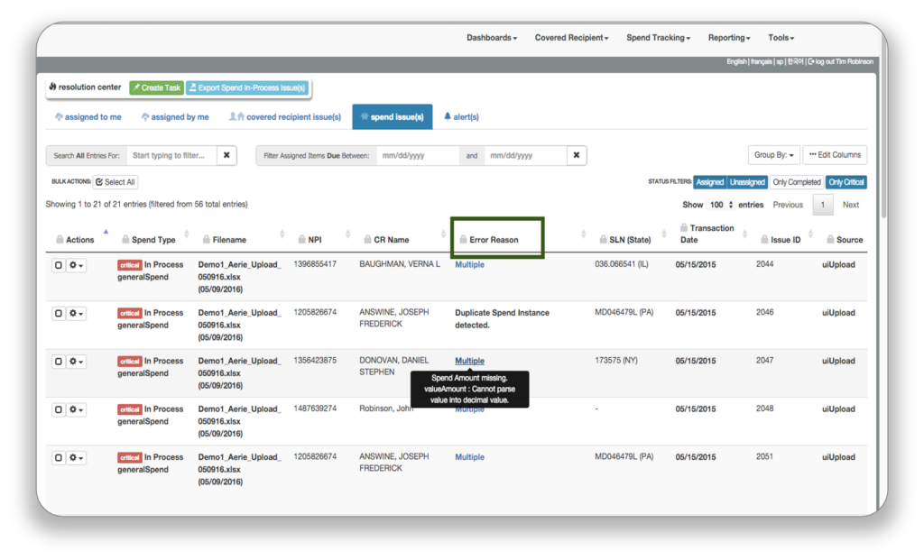Open the Group By dropdown
924x560 pixels.
772,155
